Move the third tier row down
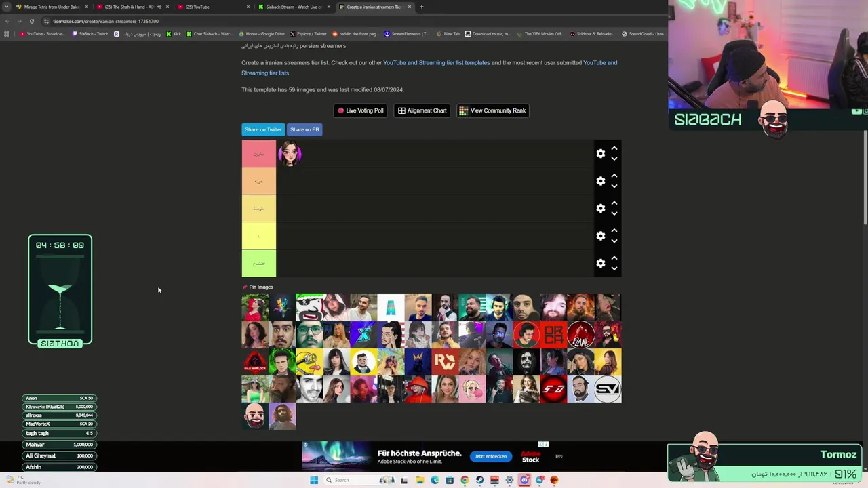868x488 pixels. [614, 214]
